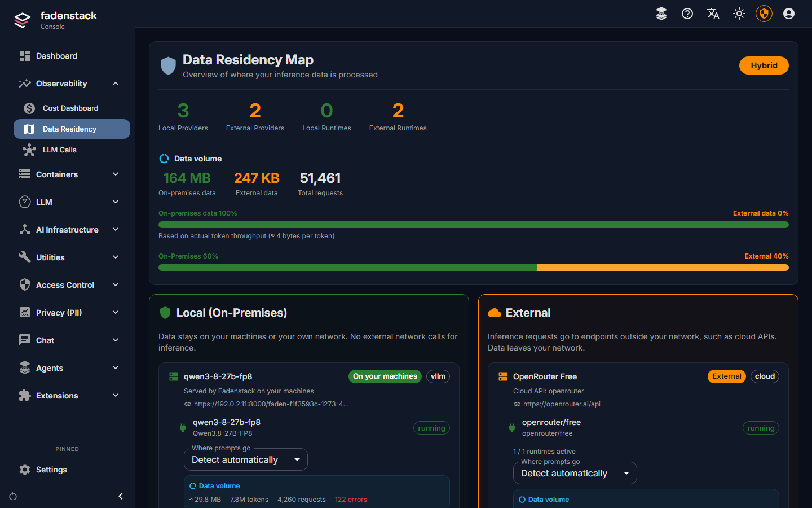Expand the AI Infrastructure chevron
812x508 pixels.
pos(116,230)
